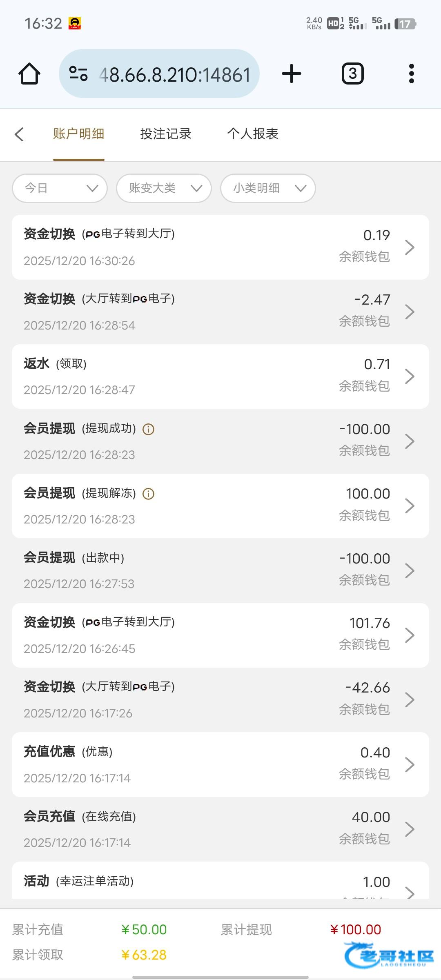Switch to the 个人报表 tab
Viewport: 441px width, 980px height.
click(253, 134)
